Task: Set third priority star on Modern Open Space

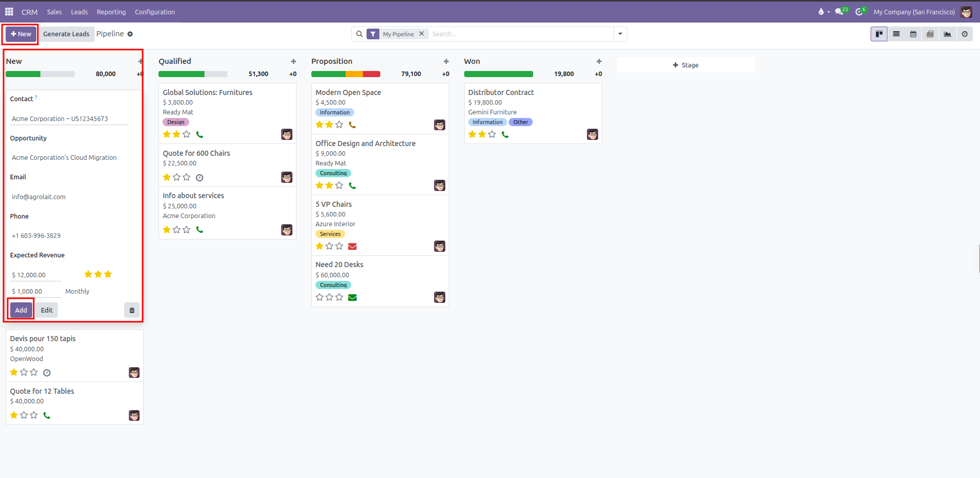Action: pos(339,125)
